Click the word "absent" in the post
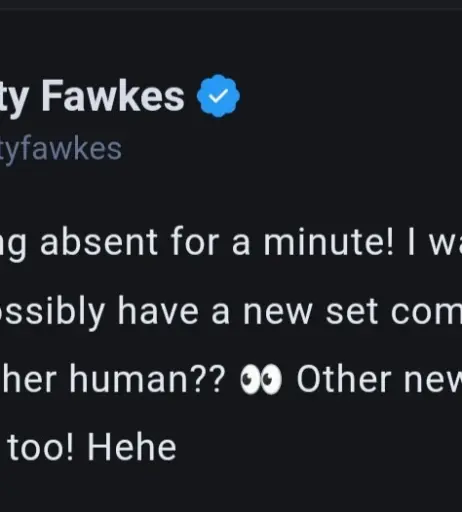This screenshot has height=512, width=462. 98,241
